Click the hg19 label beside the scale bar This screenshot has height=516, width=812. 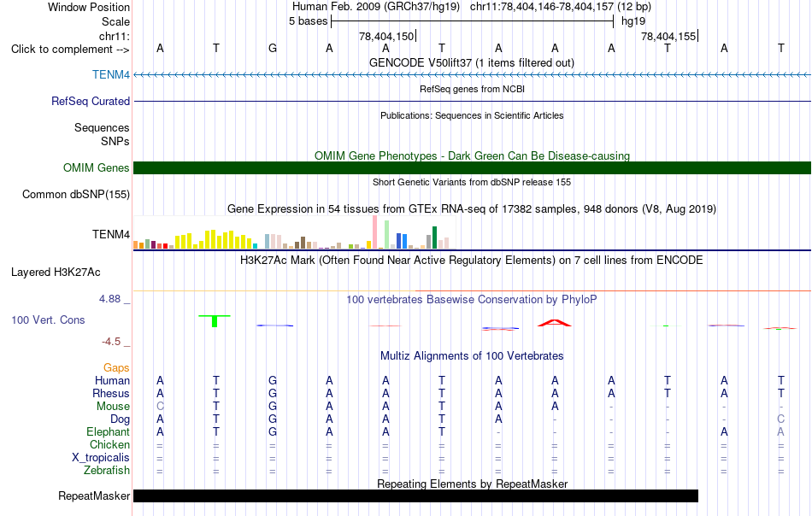click(633, 21)
